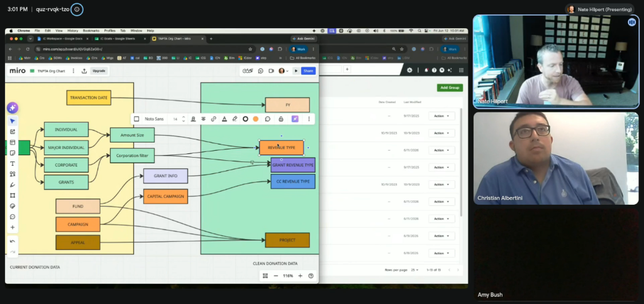Open the Noto Sans font dropdown
The height and width of the screenshot is (304, 644).
tap(155, 119)
